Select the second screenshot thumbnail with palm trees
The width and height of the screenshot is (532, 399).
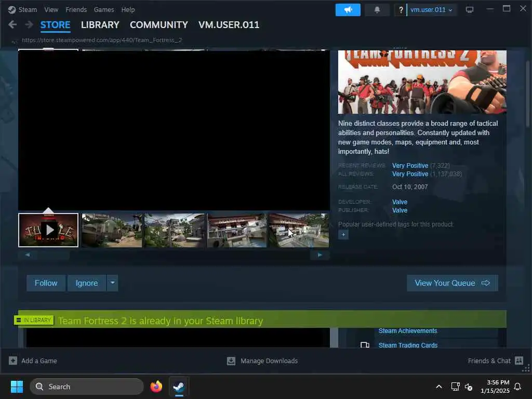[x=112, y=230]
